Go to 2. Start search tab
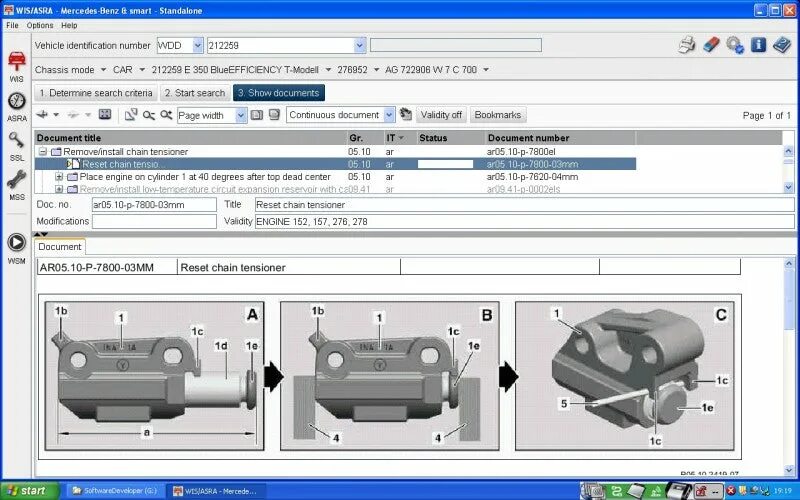Image resolution: width=800 pixels, height=500 pixels. 194,93
